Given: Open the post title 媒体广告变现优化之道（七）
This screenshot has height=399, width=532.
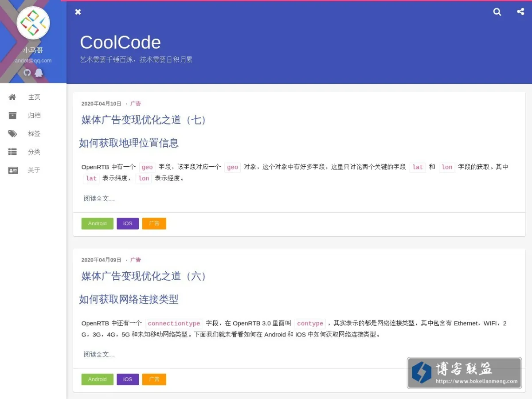Looking at the screenshot, I should pos(145,120).
